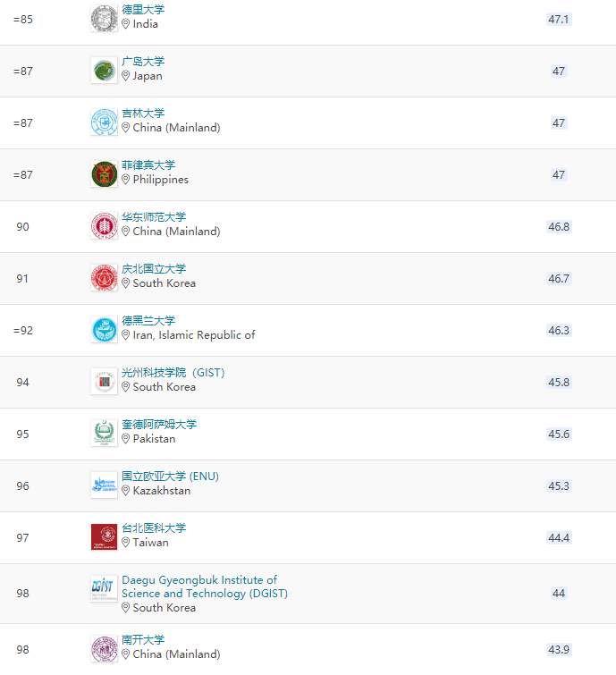
Task: Click the 南开大学 logo thumbnail
Action: tap(104, 649)
